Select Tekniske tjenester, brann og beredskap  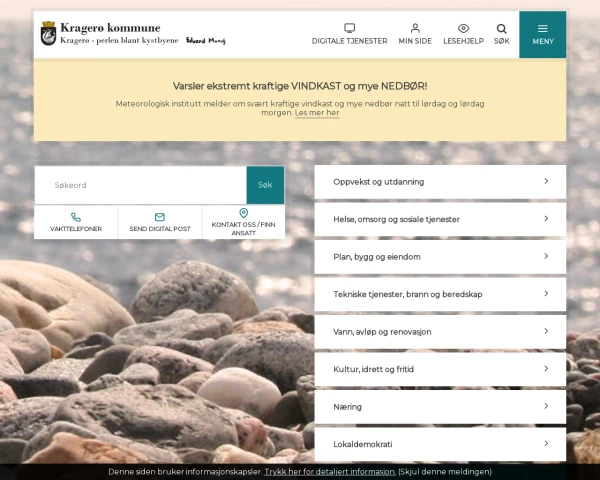440,294
